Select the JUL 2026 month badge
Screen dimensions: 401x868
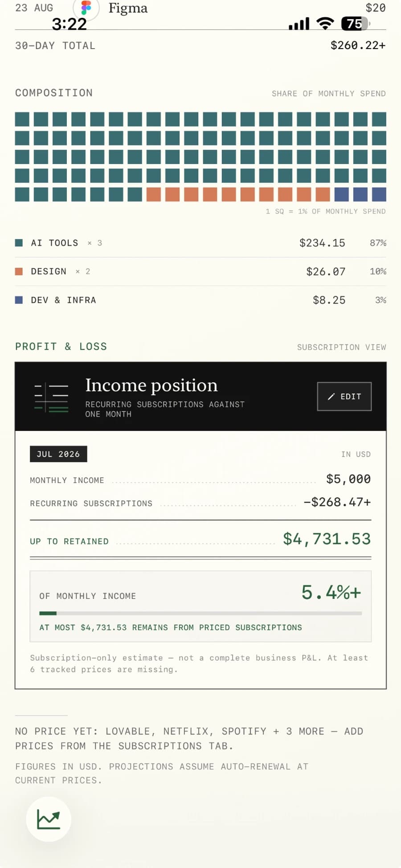coord(58,454)
